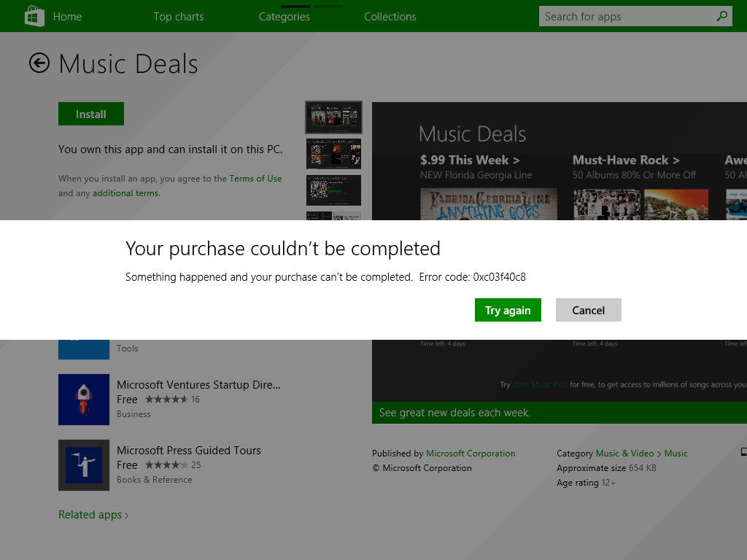
Task: Open Categories section
Action: point(285,17)
